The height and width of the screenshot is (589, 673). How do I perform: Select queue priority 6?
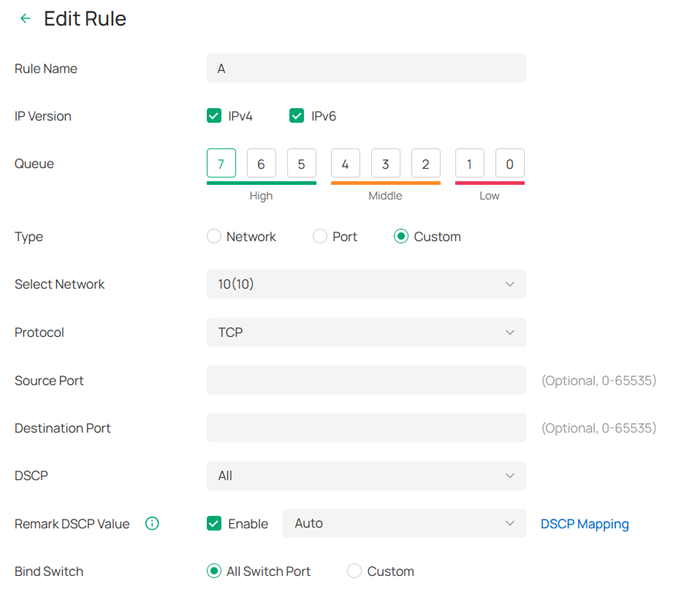(261, 163)
